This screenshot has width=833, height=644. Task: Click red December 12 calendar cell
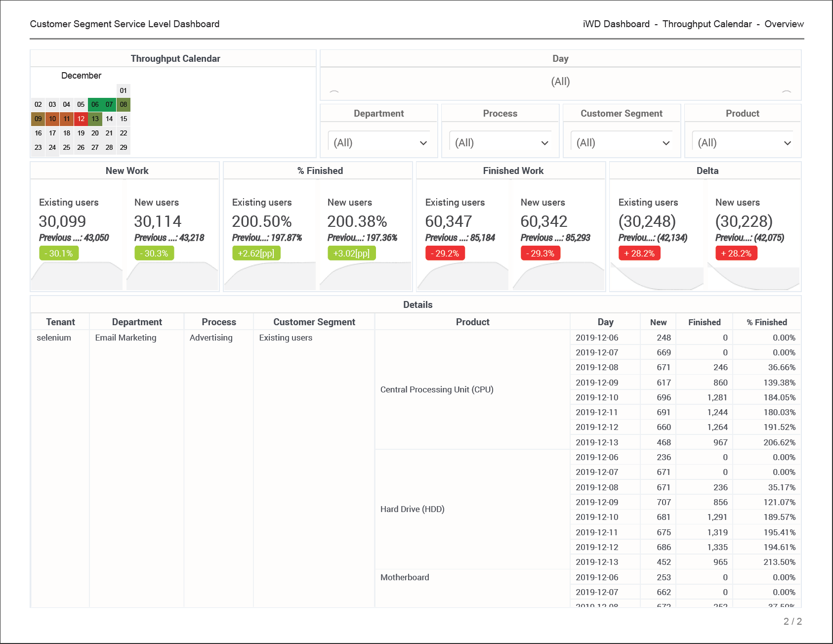coord(81,119)
